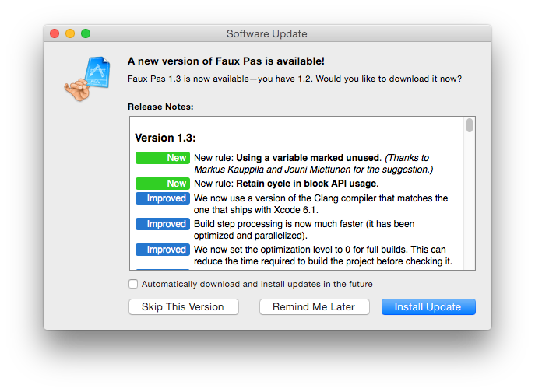Click New badge beside "Retain cycle in block API"
Viewport: 535px width, 392px height.
pos(163,184)
